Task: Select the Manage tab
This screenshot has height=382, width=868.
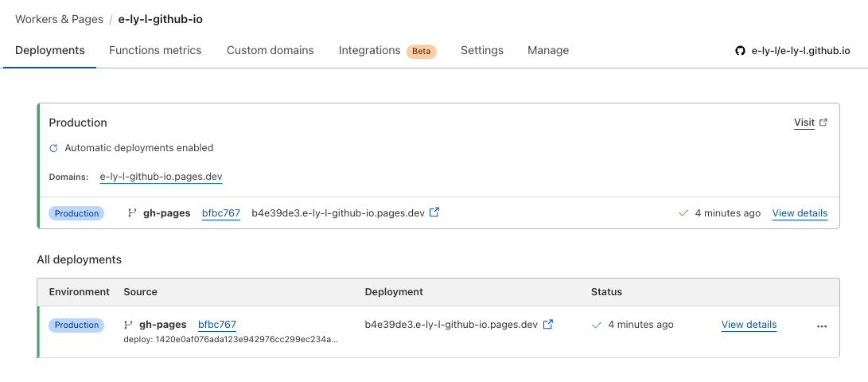Action: [x=547, y=50]
